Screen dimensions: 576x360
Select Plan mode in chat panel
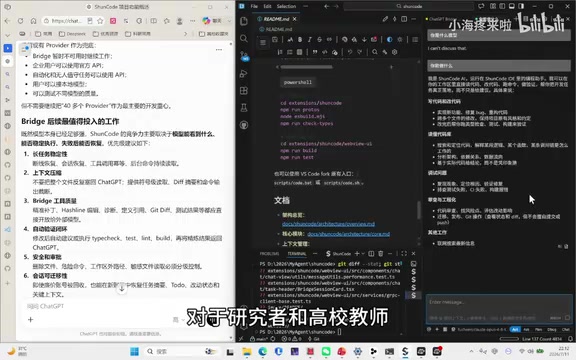(539, 329)
